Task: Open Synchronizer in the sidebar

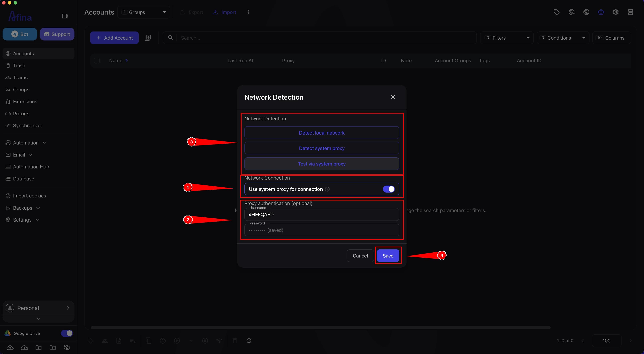Action: [x=39, y=126]
